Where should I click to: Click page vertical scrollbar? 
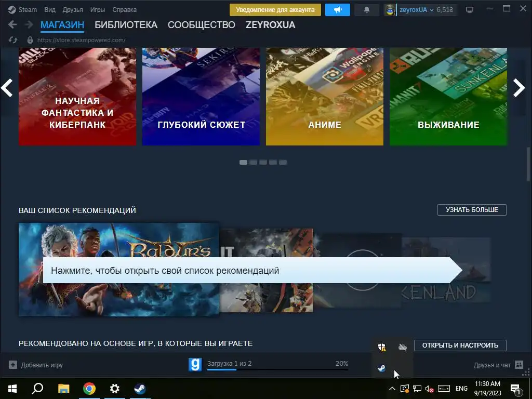pyautogui.click(x=528, y=165)
